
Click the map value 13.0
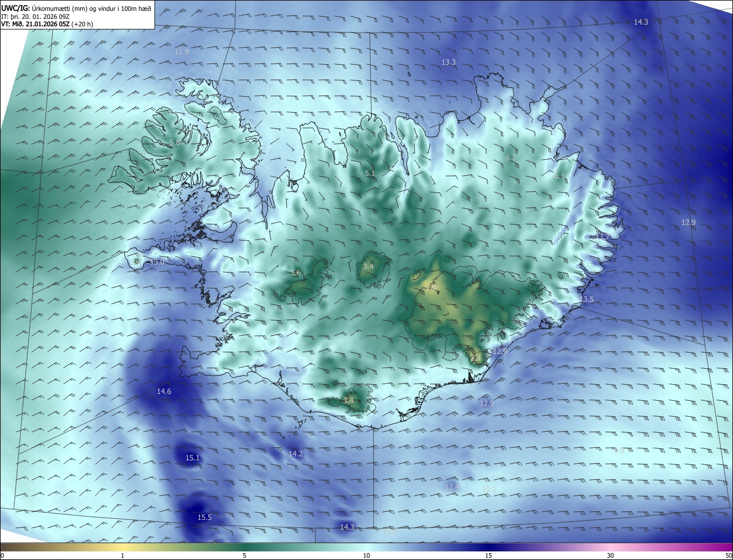coord(157,262)
